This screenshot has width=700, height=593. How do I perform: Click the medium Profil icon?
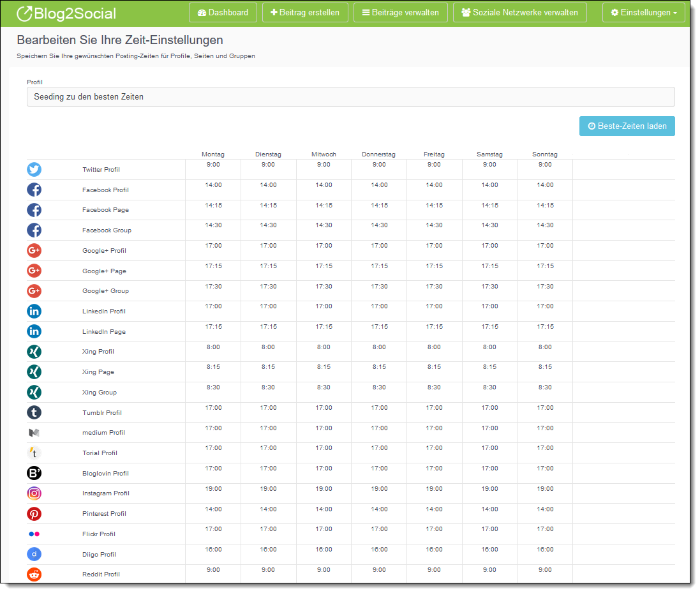tap(34, 433)
